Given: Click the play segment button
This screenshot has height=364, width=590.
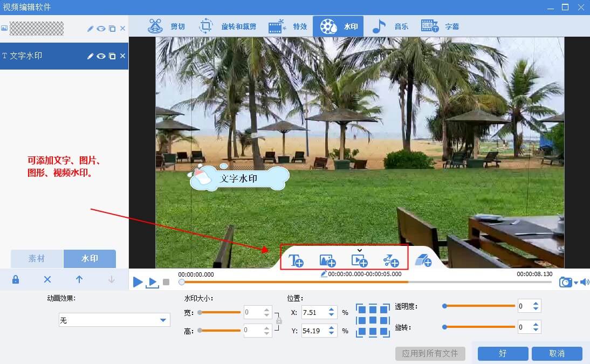Looking at the screenshot, I should click(152, 283).
